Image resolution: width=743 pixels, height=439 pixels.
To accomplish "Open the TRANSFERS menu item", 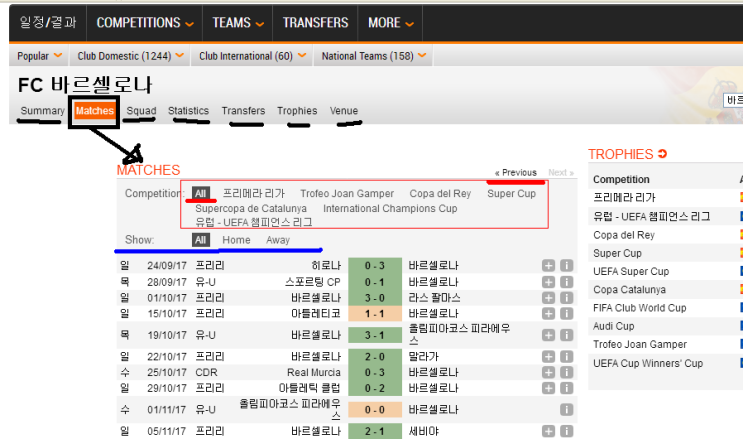I will 315,23.
